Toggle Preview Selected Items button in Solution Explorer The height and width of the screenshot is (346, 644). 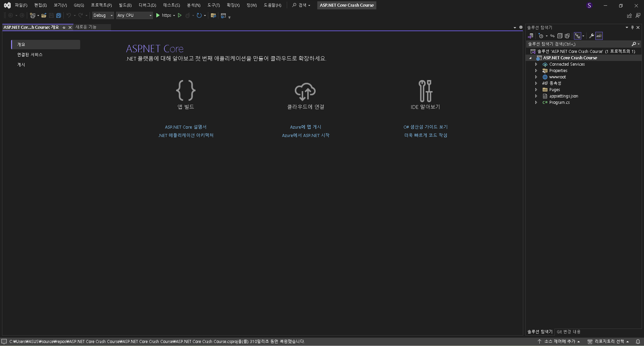click(599, 36)
